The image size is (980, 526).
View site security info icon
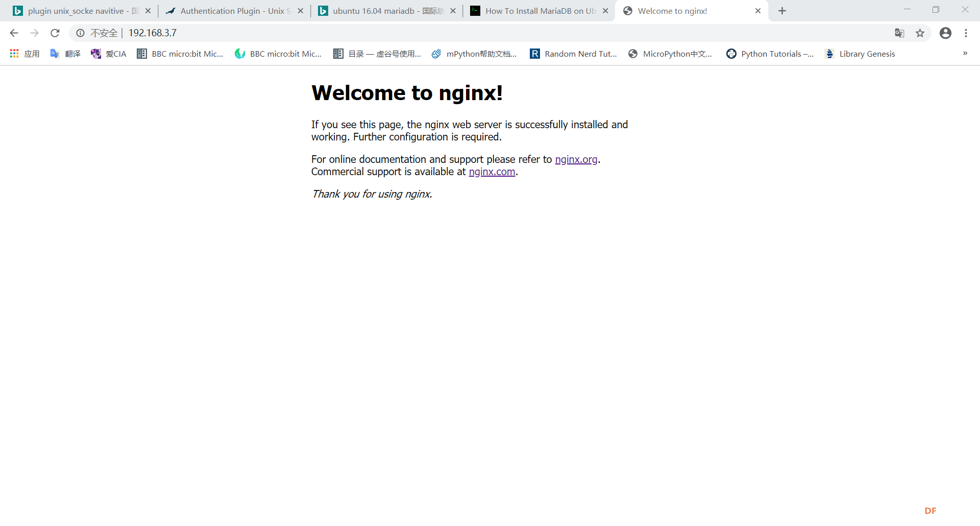tap(80, 33)
